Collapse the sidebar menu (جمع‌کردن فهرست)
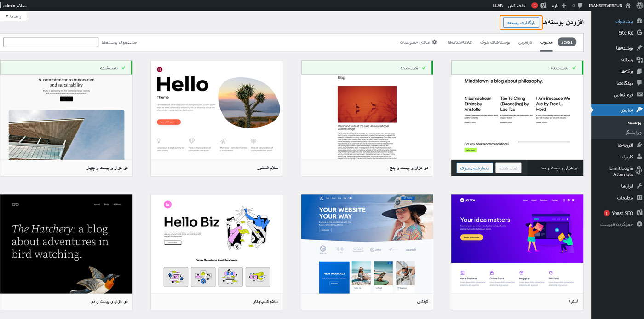Image resolution: width=644 pixels, height=319 pixels. pyautogui.click(x=621, y=225)
